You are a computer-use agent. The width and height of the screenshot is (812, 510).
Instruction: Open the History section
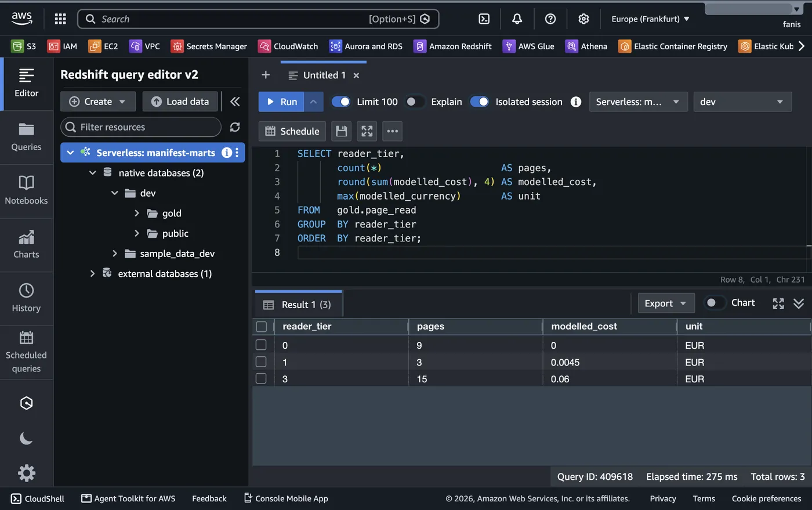26,298
